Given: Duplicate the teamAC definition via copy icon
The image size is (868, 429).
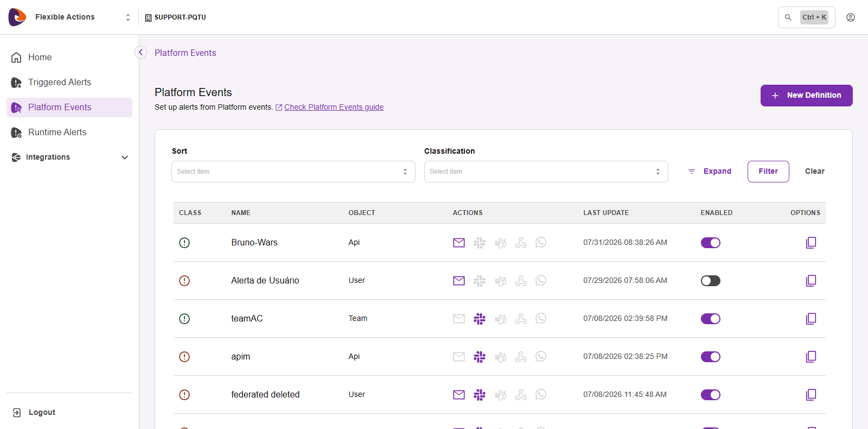Looking at the screenshot, I should 811,319.
